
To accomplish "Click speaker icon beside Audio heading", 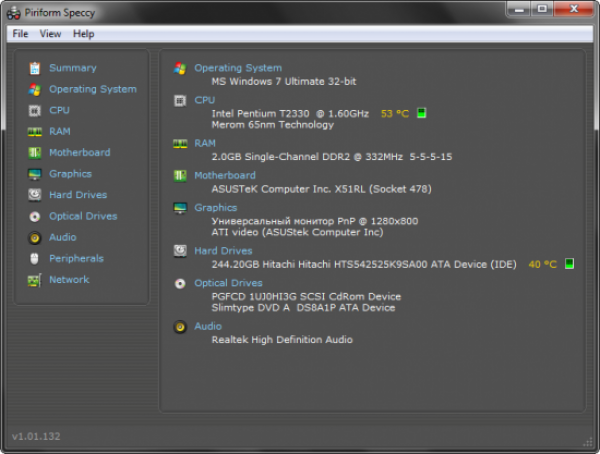I will (180, 327).
